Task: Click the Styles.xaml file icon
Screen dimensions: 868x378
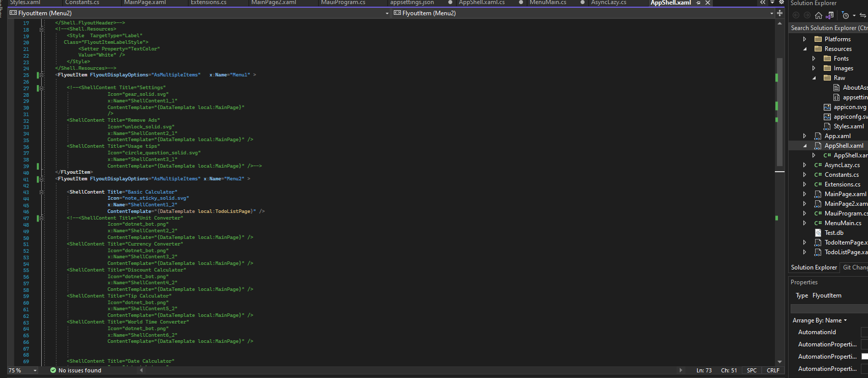Action: coord(827,126)
